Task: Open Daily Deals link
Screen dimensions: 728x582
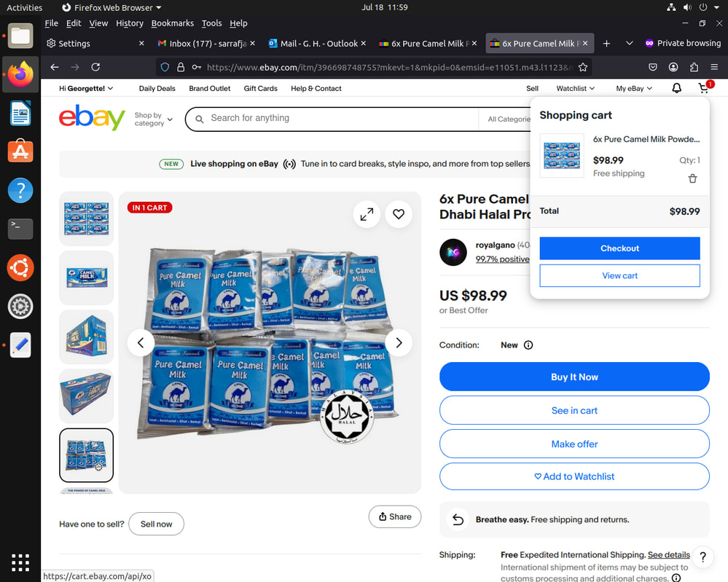Action: [x=157, y=89]
